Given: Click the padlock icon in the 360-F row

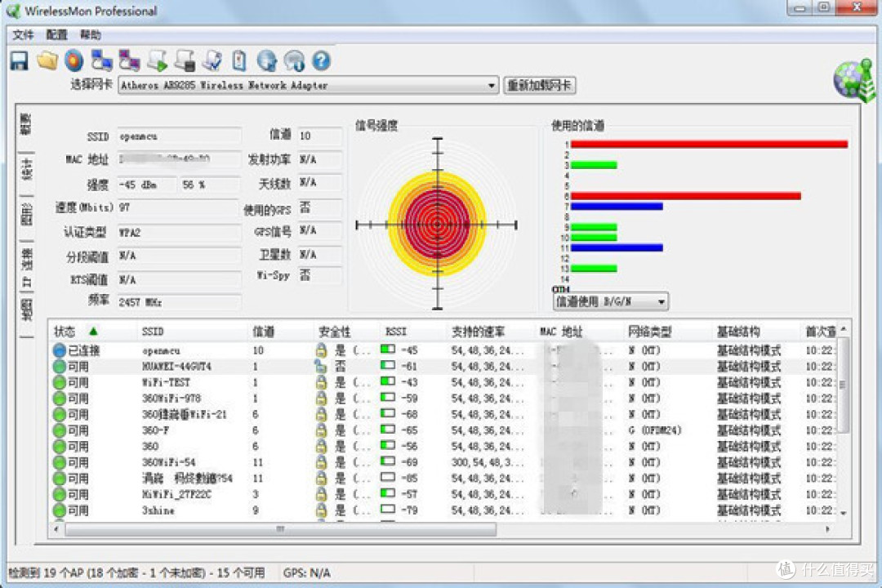Looking at the screenshot, I should click(x=321, y=430).
